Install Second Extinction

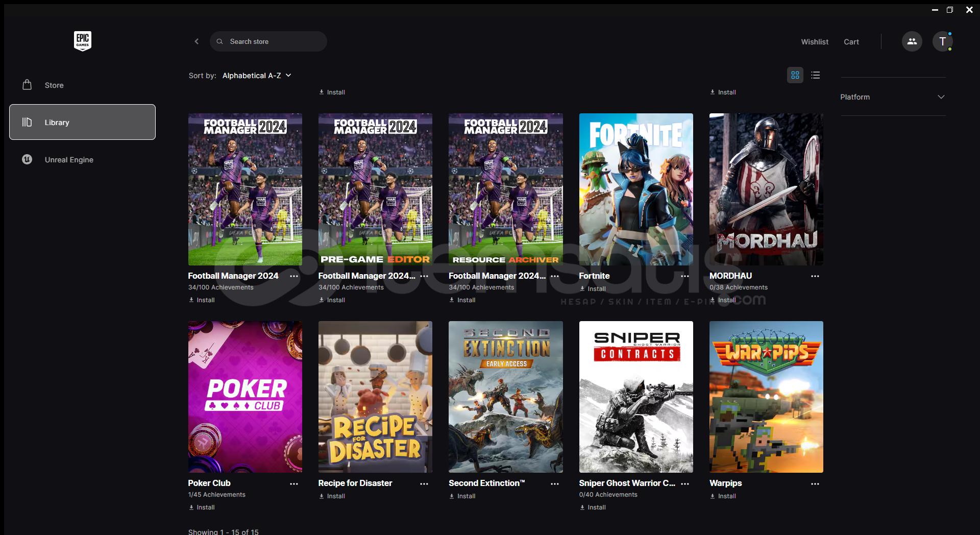(x=462, y=496)
